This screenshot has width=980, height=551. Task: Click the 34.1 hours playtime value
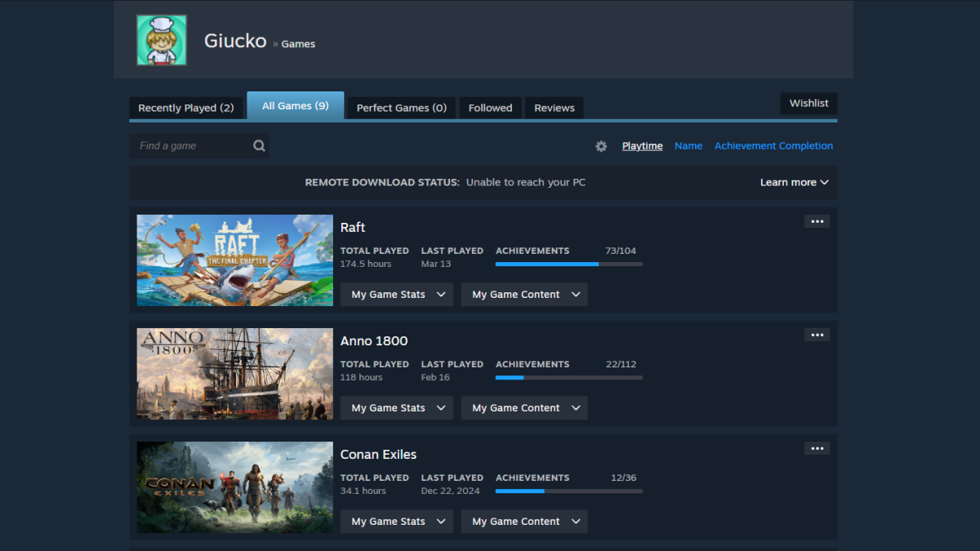(x=363, y=491)
